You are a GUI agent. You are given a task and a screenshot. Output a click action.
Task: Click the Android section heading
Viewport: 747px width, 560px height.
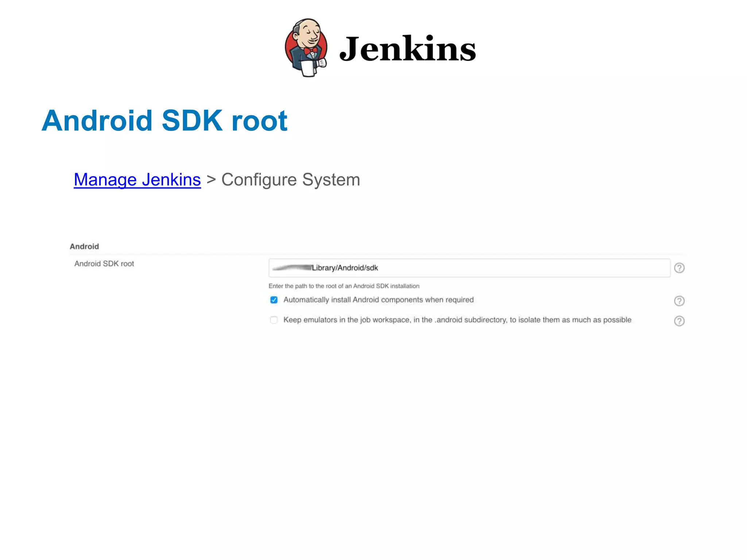click(84, 246)
